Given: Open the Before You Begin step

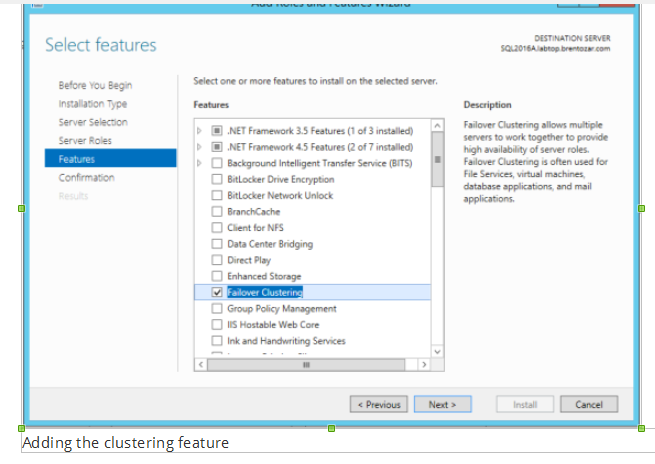Looking at the screenshot, I should pos(95,85).
